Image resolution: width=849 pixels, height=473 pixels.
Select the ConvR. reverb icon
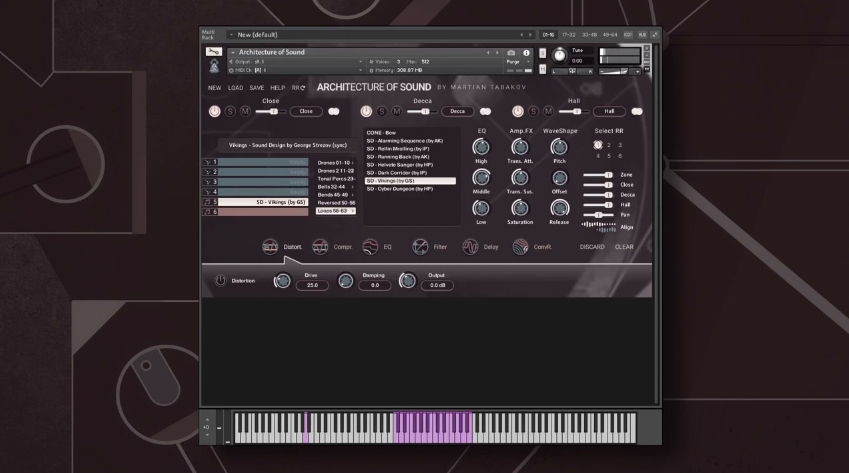click(x=520, y=247)
